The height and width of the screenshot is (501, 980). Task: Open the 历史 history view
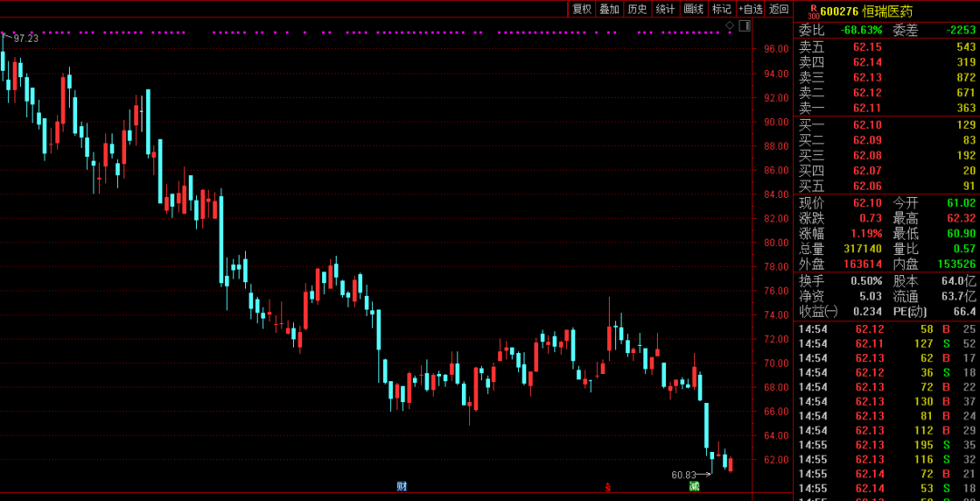(637, 9)
